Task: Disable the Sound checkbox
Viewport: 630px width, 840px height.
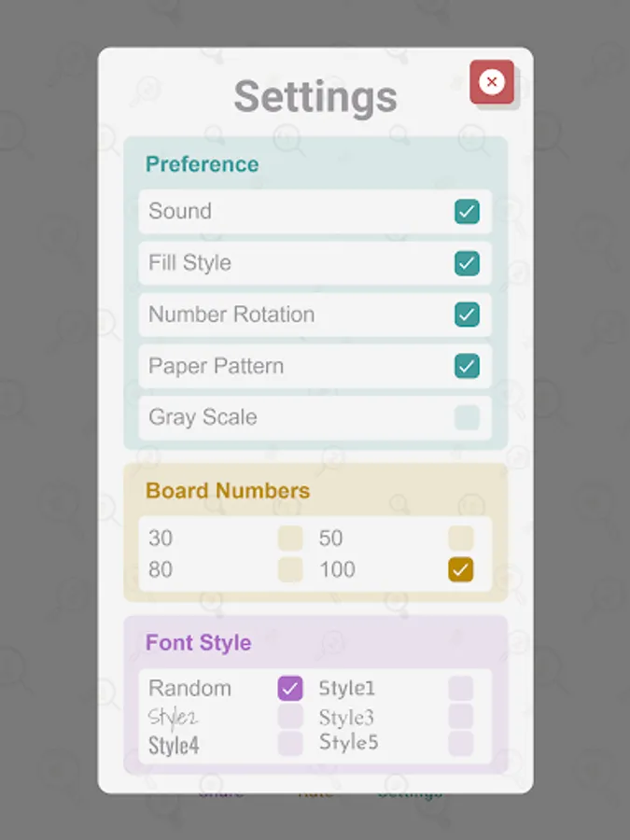Action: (467, 212)
